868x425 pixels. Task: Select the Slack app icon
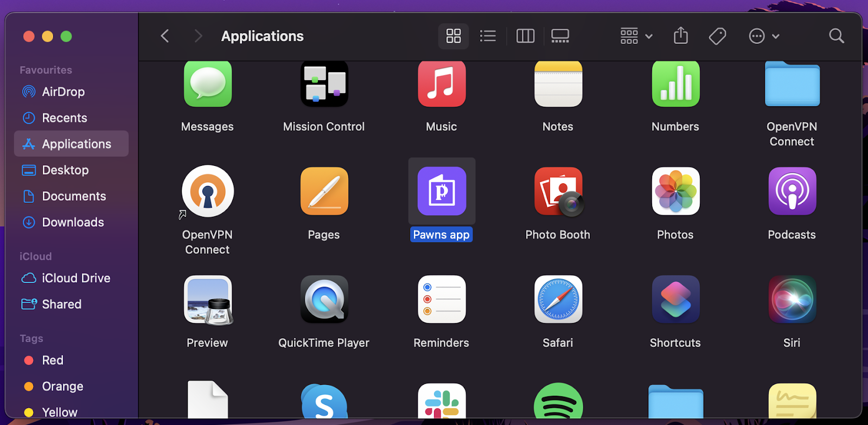click(442, 401)
